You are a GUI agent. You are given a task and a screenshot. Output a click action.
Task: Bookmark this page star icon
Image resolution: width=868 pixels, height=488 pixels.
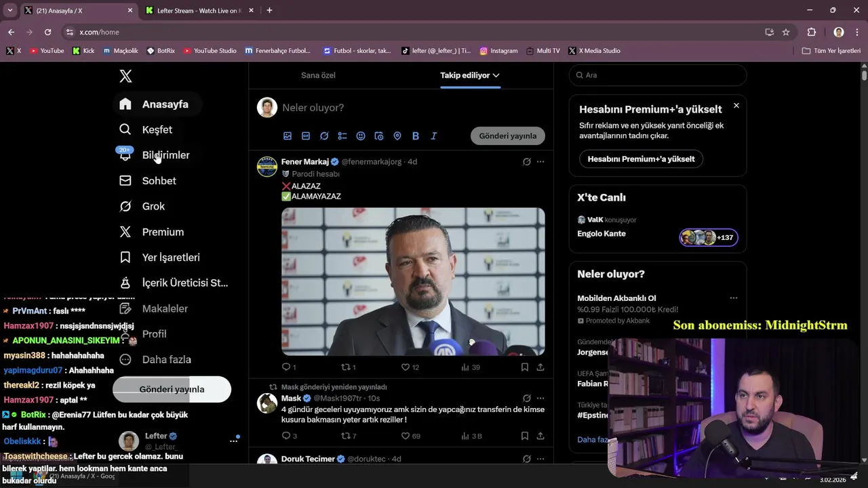pyautogui.click(x=786, y=32)
